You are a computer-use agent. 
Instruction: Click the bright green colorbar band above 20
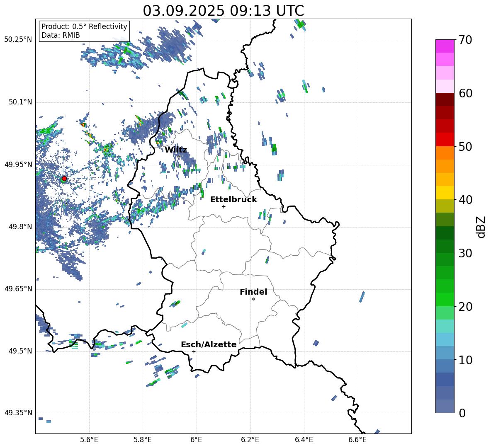(445, 299)
